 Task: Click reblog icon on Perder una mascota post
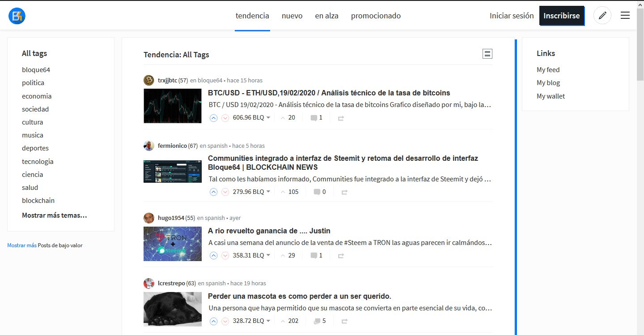click(344, 321)
